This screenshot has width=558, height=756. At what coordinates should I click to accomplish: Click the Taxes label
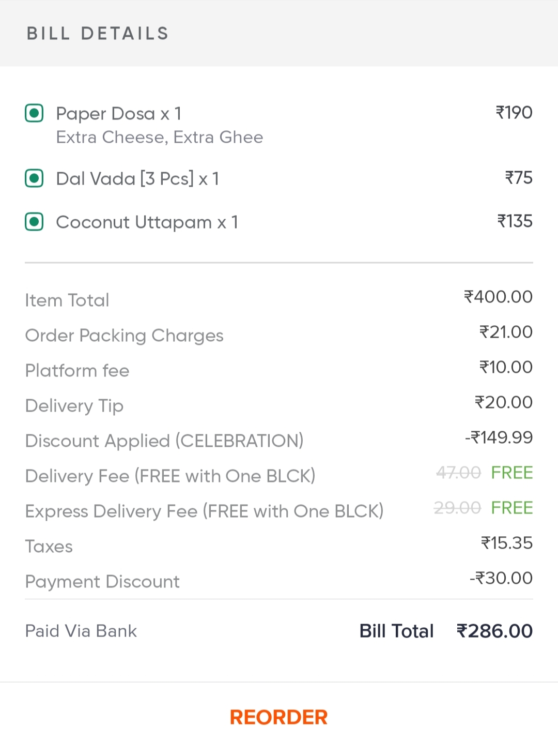pyautogui.click(x=49, y=546)
